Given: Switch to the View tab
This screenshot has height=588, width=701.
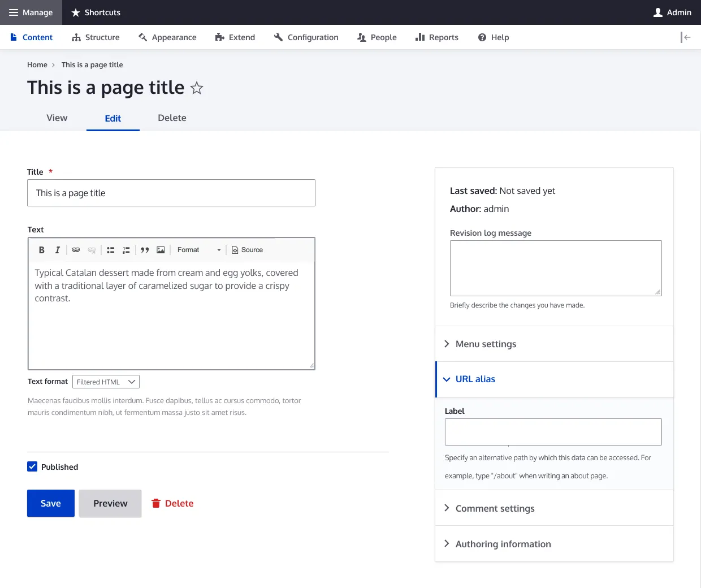Looking at the screenshot, I should point(57,118).
